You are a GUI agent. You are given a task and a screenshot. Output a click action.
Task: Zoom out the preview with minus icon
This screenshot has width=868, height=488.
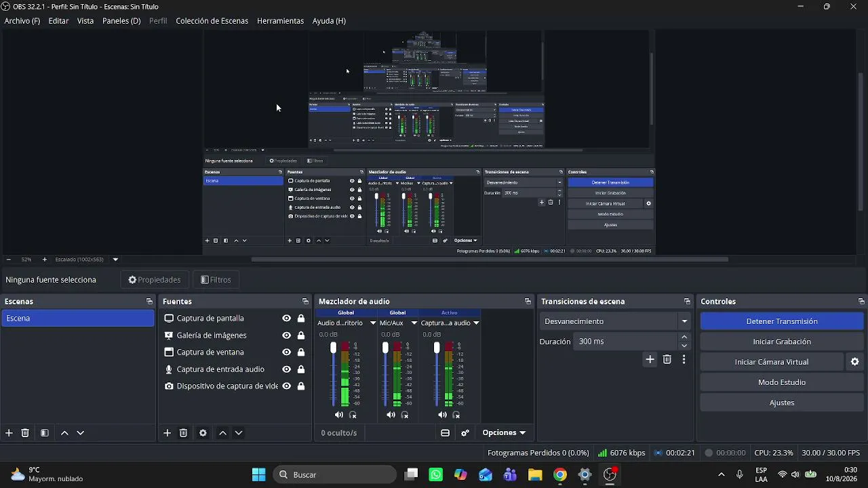coord(8,260)
